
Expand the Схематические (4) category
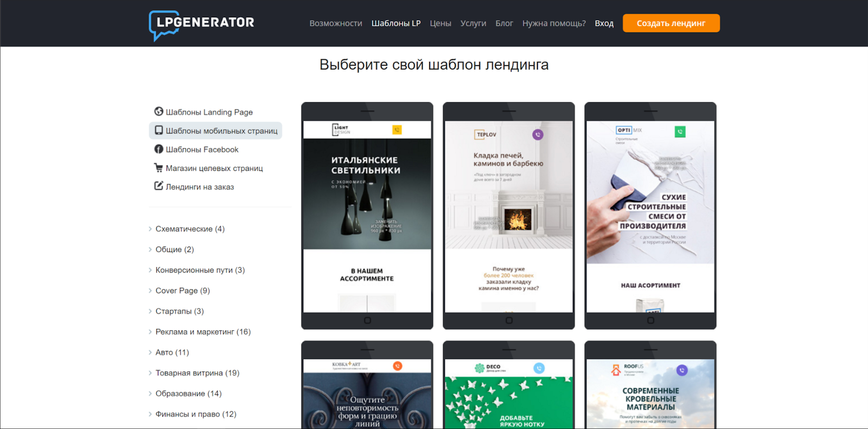190,229
